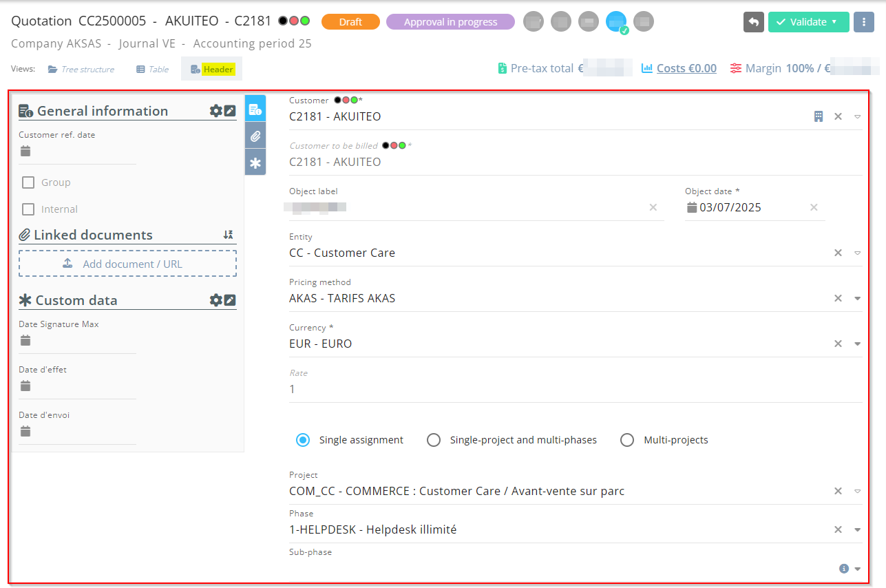Click the orange Draft status badge
This screenshot has height=588, width=886.
click(350, 22)
